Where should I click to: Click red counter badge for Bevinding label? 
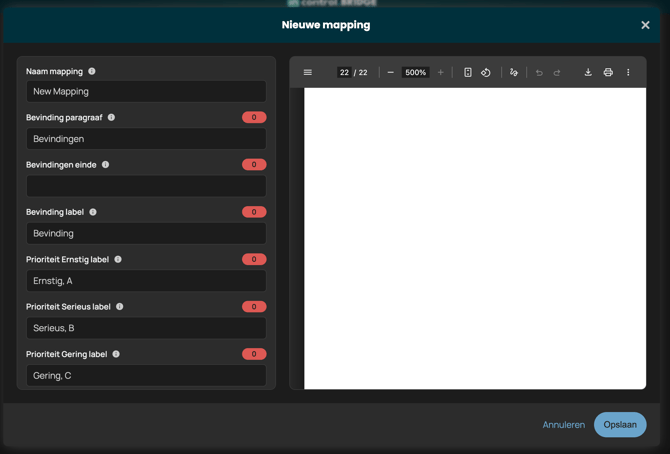[x=254, y=212]
